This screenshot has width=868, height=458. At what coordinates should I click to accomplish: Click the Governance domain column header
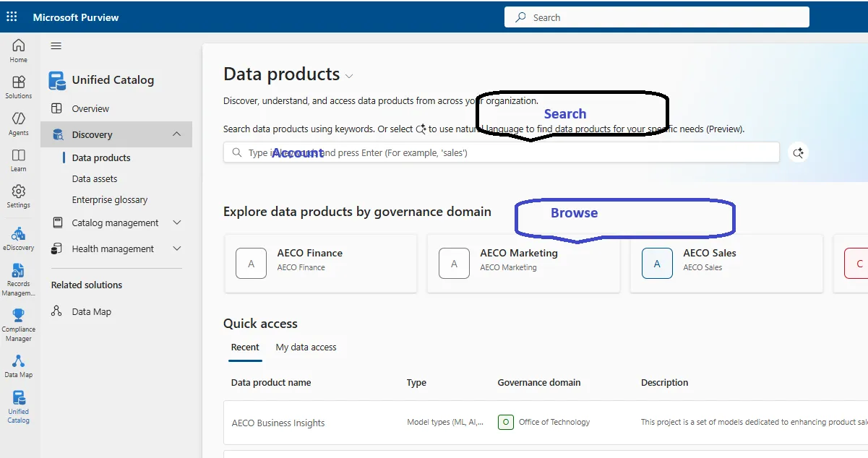539,382
